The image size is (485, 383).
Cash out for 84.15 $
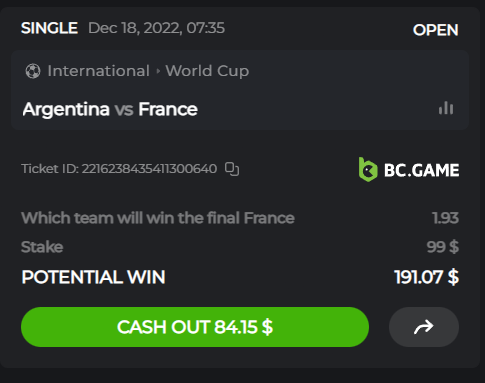pyautogui.click(x=195, y=327)
